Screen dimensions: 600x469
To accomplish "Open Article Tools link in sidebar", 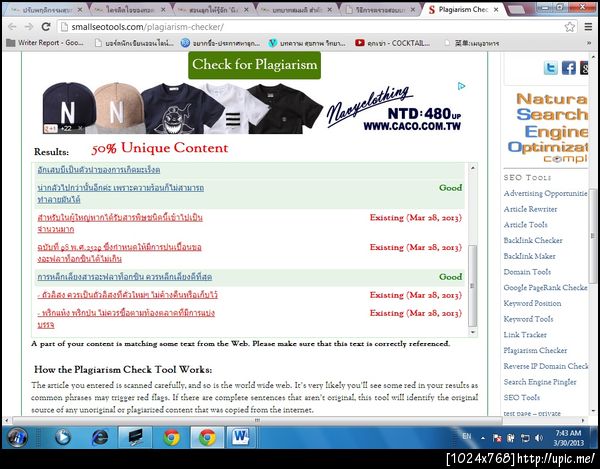I will click(525, 225).
